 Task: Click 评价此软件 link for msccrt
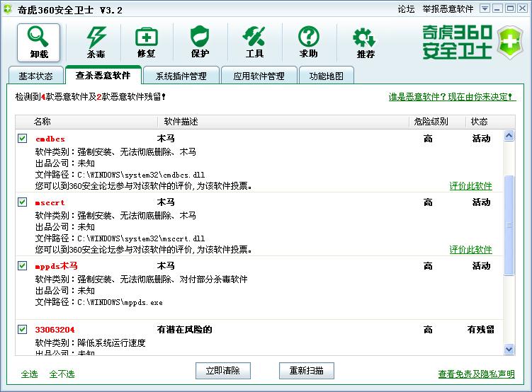(x=470, y=249)
